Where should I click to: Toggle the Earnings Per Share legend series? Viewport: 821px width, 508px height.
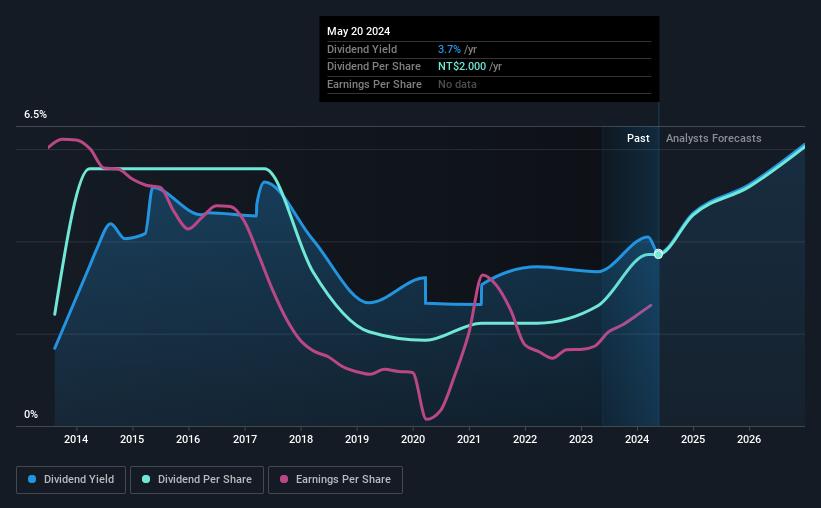(335, 480)
